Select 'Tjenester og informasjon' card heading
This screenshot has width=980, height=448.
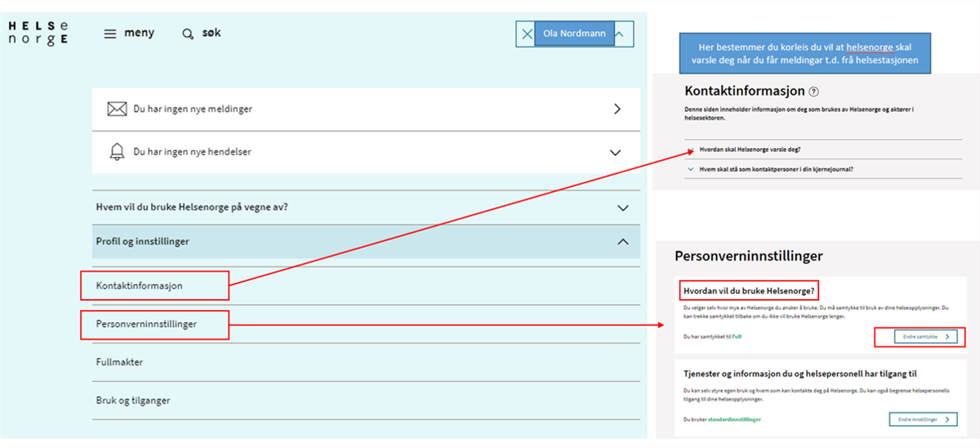[x=800, y=374]
